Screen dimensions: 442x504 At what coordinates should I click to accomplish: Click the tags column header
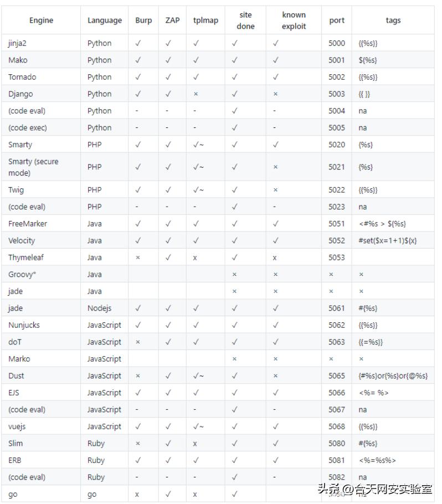point(393,20)
